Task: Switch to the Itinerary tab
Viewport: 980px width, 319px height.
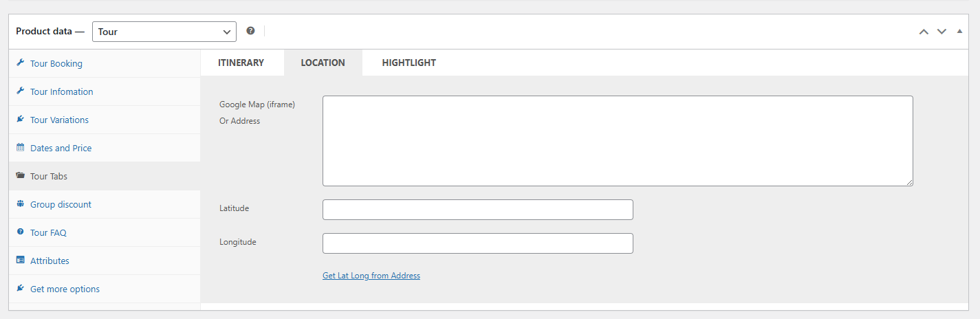Action: coord(241,63)
